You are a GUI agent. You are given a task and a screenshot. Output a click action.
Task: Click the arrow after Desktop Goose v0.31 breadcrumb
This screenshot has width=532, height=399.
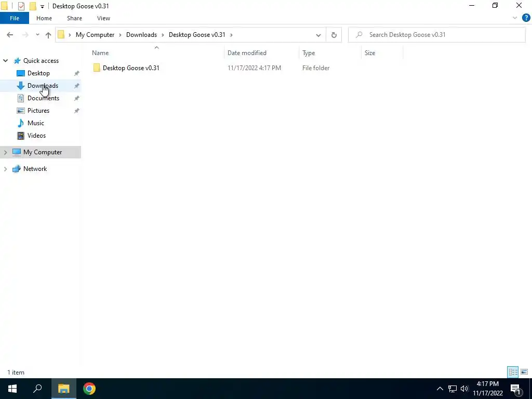click(231, 35)
